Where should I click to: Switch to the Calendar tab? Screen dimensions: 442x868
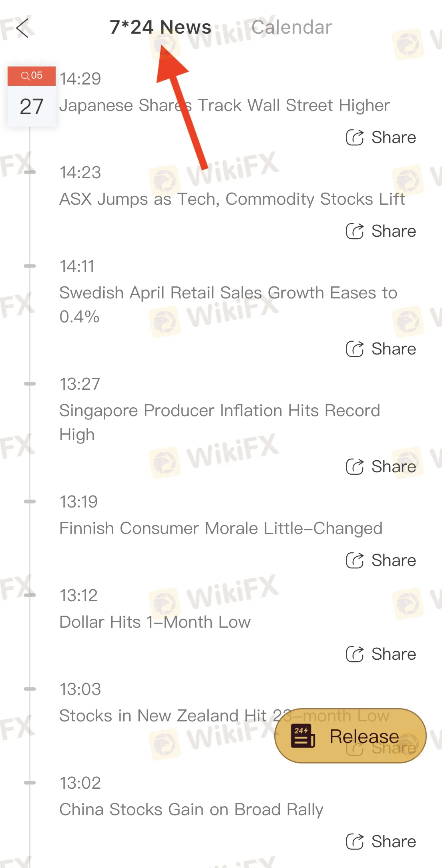pyautogui.click(x=291, y=27)
